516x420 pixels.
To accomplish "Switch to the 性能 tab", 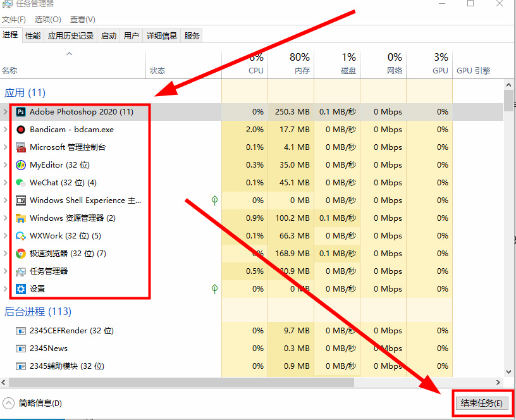I will tap(33, 36).
